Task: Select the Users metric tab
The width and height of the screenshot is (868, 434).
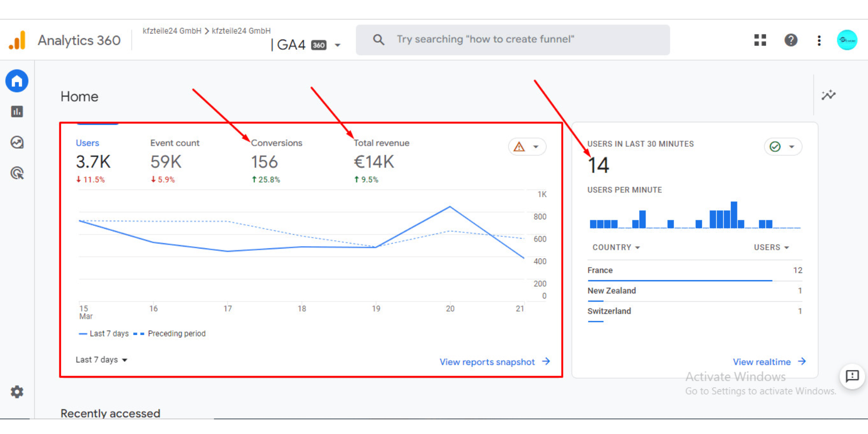Action: coord(87,143)
